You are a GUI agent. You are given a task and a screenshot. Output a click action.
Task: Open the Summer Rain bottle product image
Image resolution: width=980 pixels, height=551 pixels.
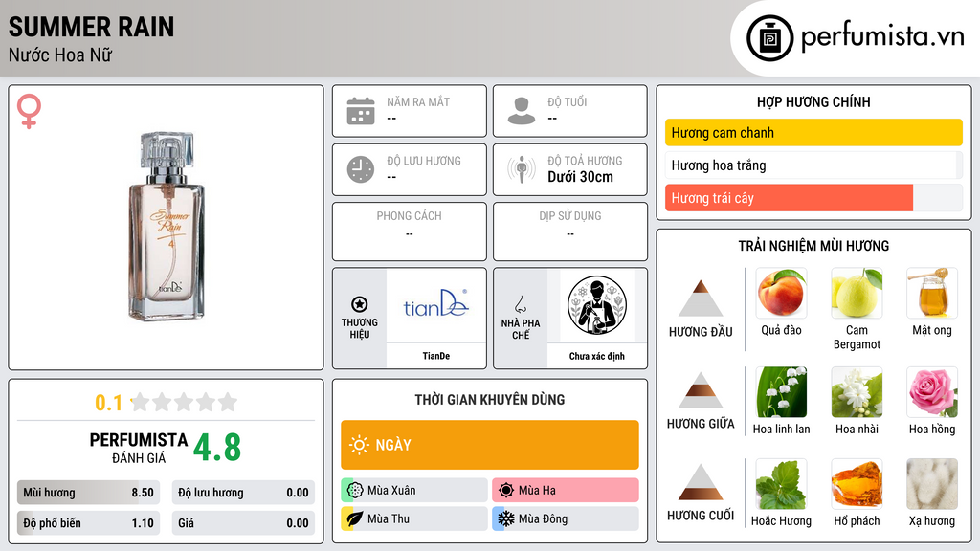167,226
